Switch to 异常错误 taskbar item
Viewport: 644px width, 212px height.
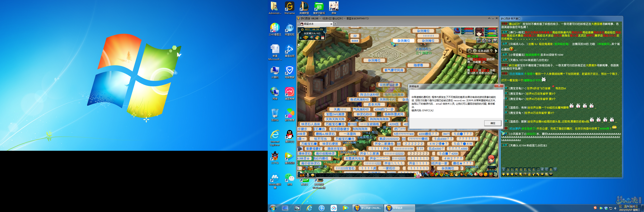pyautogui.click(x=399, y=208)
